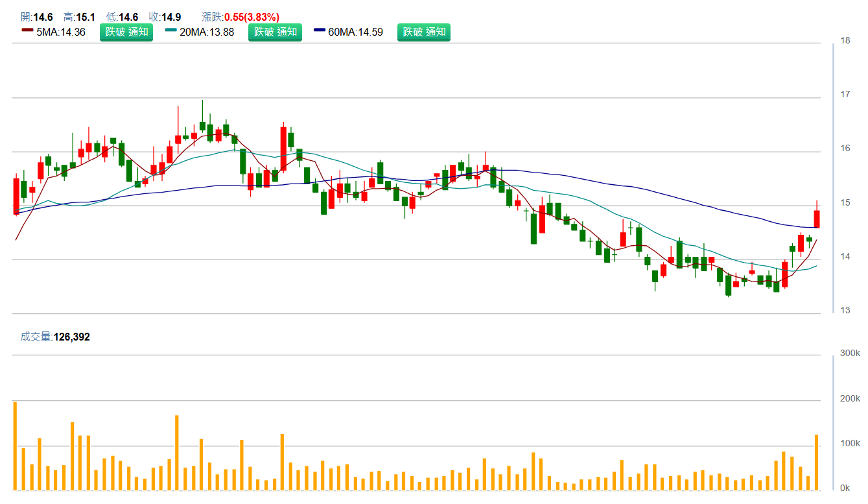This screenshot has height=504, width=868.
Task: Click 跌破 通知 button beside 5MA
Action: pos(126,32)
